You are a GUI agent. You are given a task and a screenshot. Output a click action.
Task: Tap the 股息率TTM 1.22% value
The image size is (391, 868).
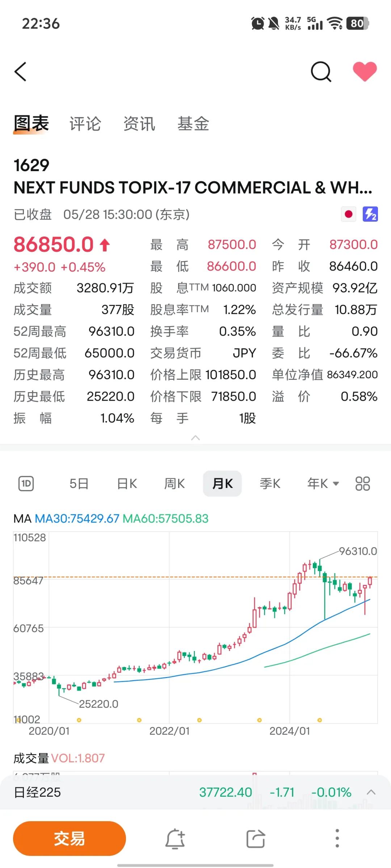(239, 310)
